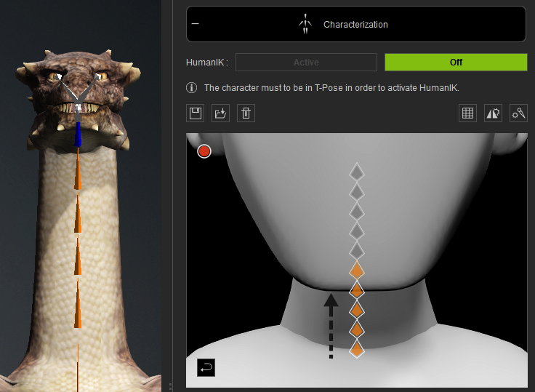Select the second orange neck bone slot

(357, 291)
